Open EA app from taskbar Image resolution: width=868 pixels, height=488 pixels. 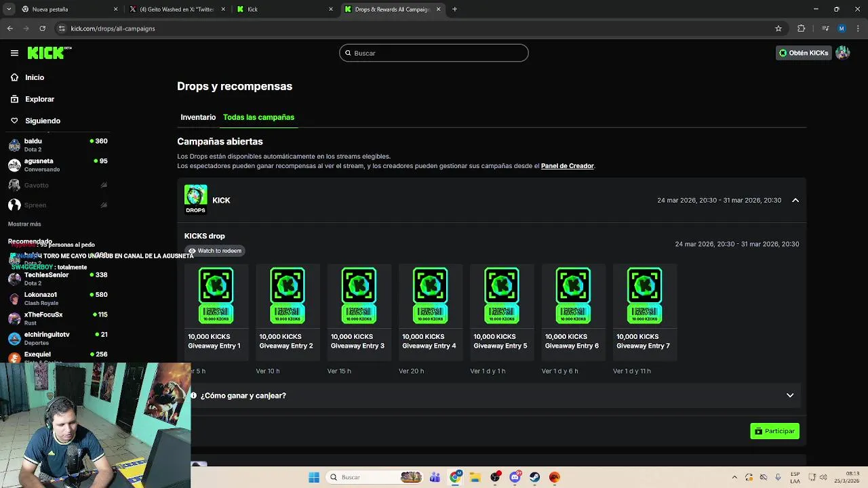[555, 477]
